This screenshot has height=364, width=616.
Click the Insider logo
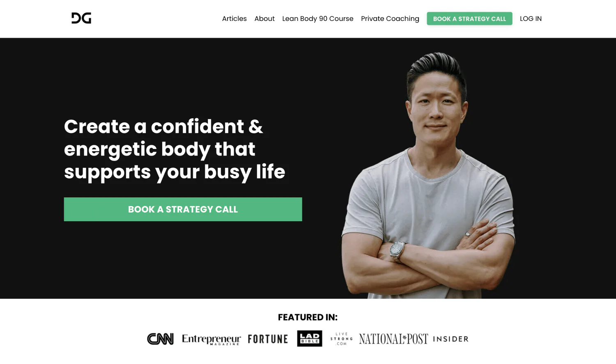coord(451,339)
